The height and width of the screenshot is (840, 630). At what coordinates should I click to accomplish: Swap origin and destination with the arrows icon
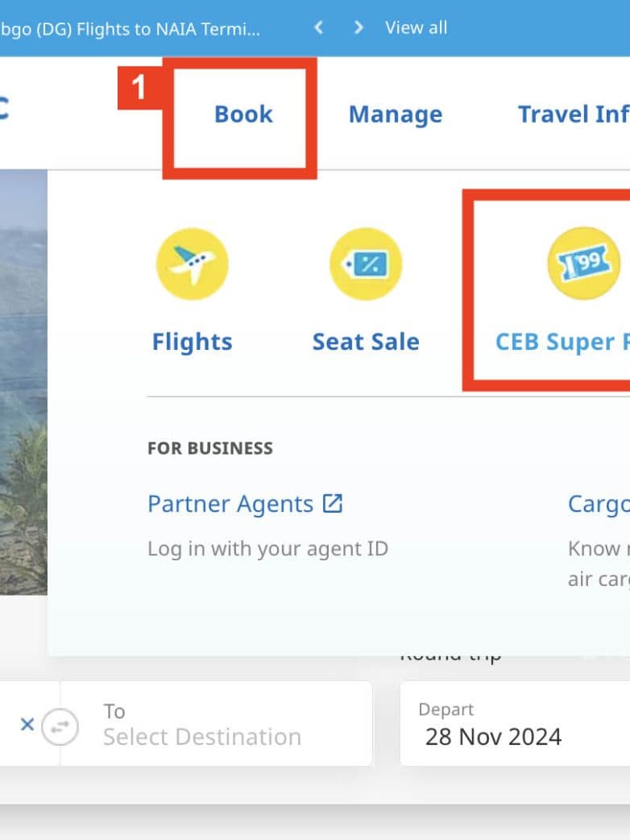(x=60, y=726)
